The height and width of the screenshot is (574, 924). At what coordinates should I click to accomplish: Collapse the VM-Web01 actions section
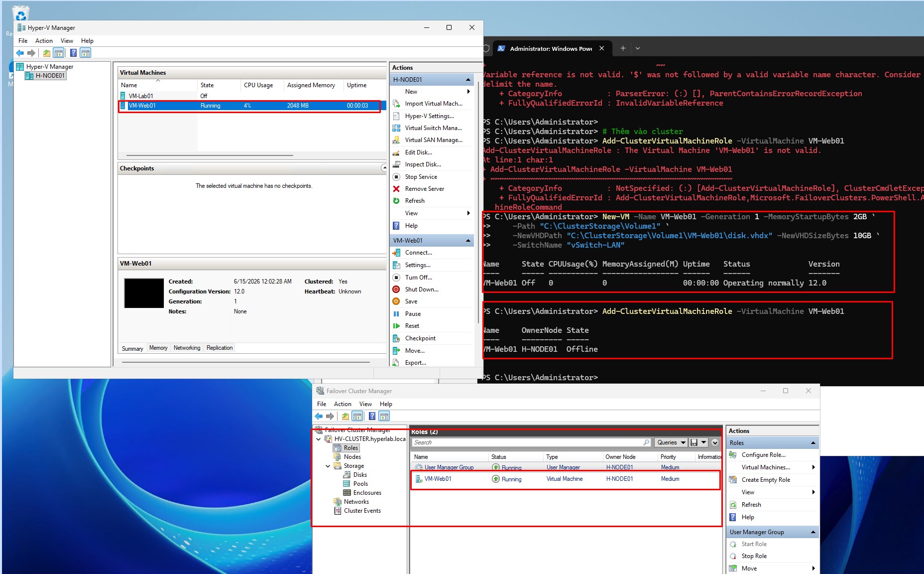click(468, 241)
